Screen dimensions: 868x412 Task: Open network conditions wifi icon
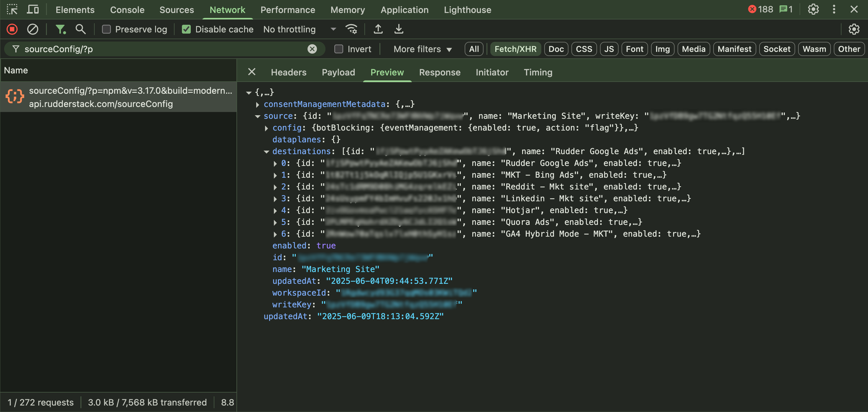click(351, 29)
